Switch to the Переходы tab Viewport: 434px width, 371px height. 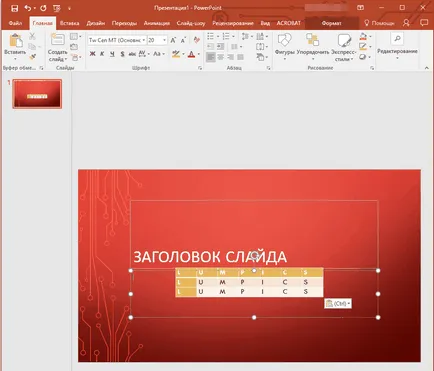124,23
